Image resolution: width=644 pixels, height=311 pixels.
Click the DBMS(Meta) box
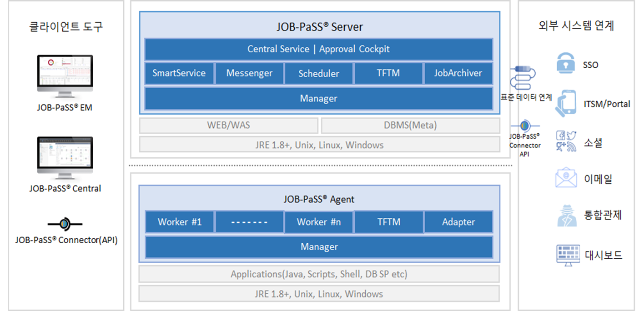(x=410, y=125)
